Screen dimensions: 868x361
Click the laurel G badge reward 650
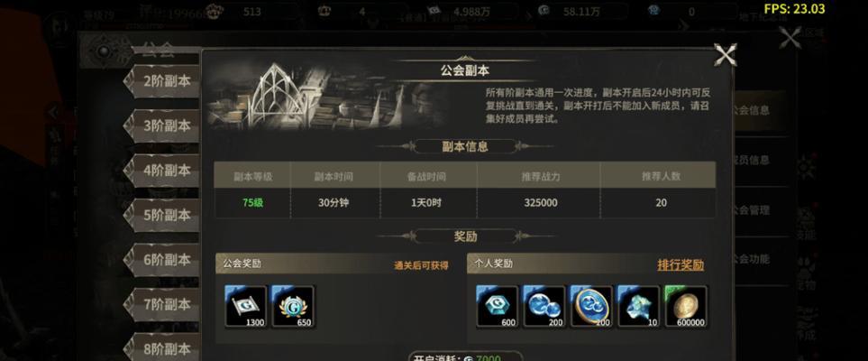pyautogui.click(x=294, y=307)
